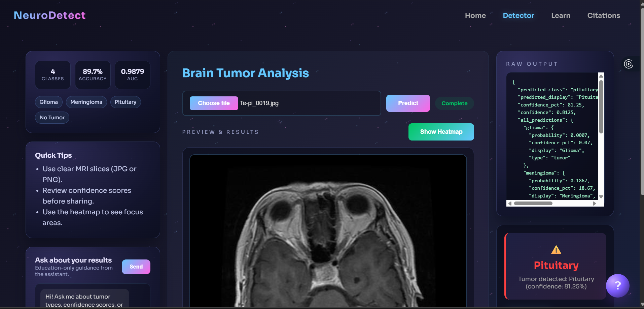
Task: Click the 89.7% accuracy stat card
Action: [93, 75]
